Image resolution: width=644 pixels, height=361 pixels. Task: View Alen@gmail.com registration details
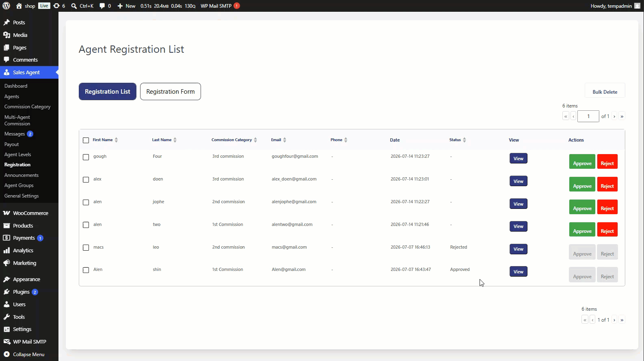coord(519,271)
